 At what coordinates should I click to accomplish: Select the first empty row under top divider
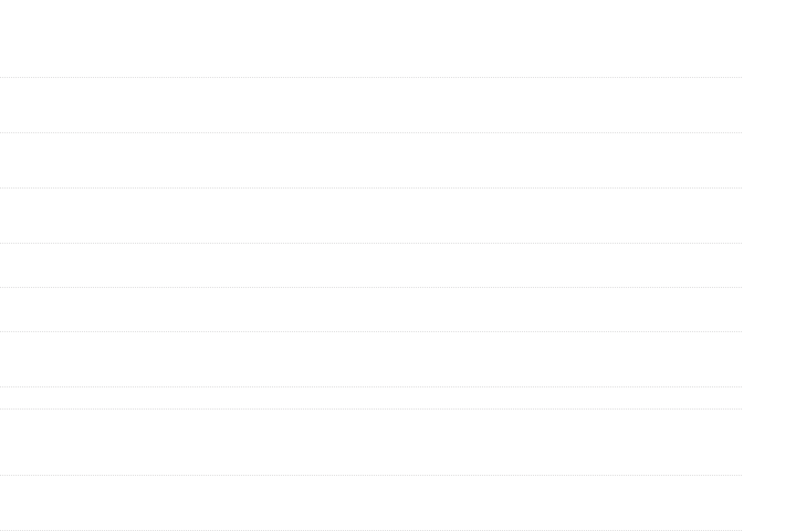pos(371,105)
